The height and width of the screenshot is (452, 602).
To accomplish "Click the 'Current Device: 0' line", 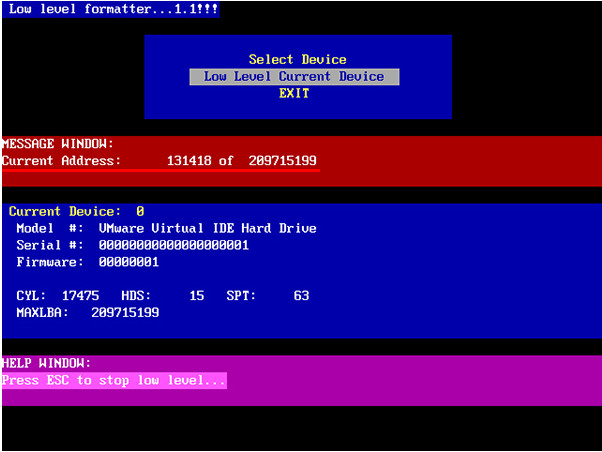I will coord(76,212).
